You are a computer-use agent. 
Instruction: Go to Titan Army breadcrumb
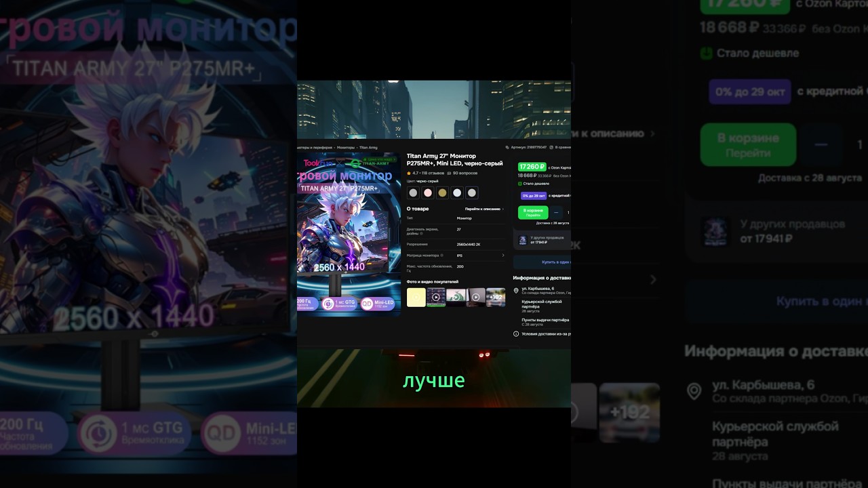368,147
